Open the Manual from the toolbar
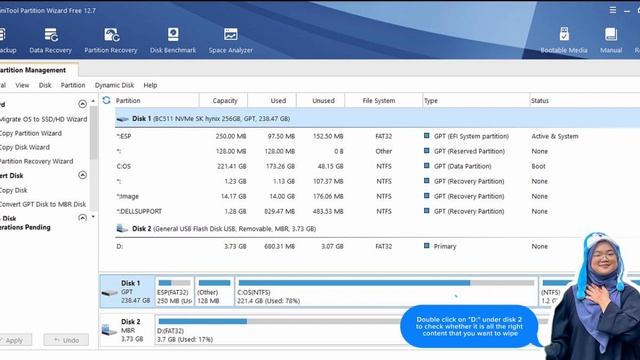Image resolution: width=640 pixels, height=360 pixels. [x=611, y=40]
